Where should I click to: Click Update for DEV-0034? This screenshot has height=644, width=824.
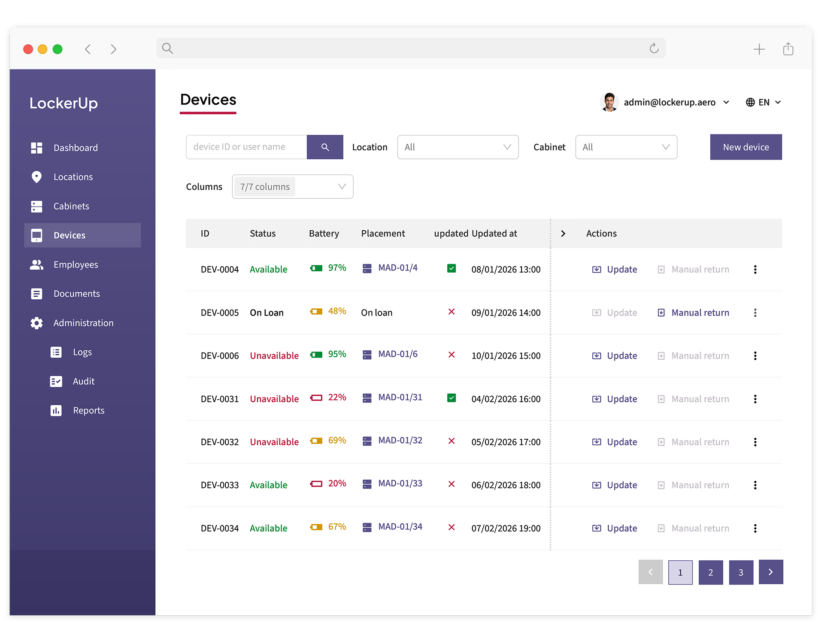(615, 529)
